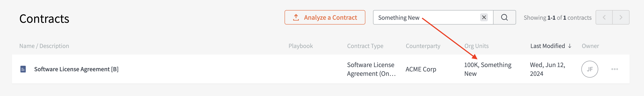Sort by Name / Description column

click(44, 46)
